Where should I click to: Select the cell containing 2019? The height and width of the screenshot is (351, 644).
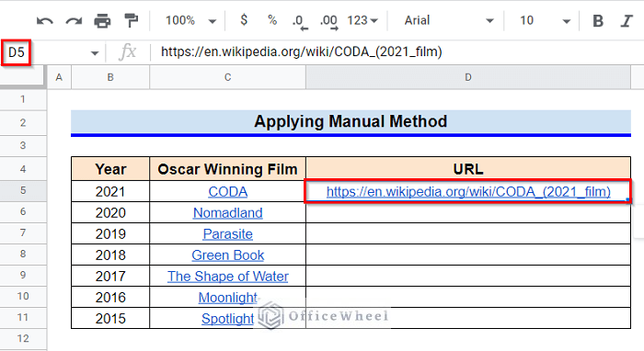(x=110, y=234)
